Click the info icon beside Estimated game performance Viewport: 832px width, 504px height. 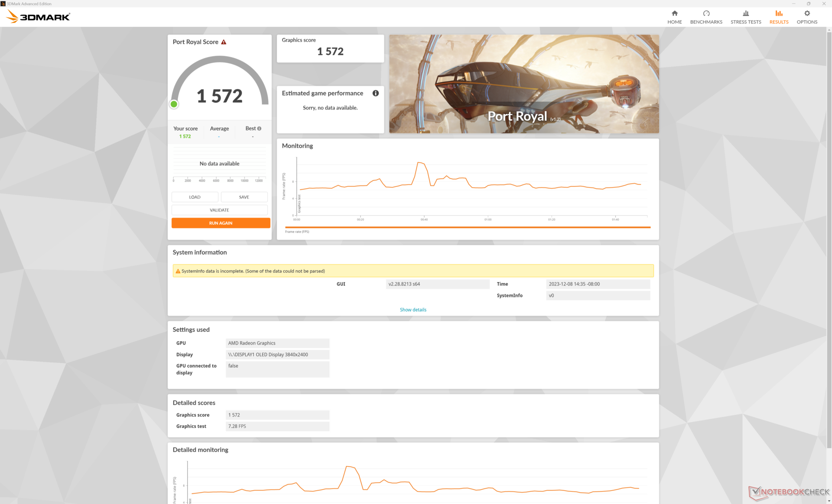point(375,93)
